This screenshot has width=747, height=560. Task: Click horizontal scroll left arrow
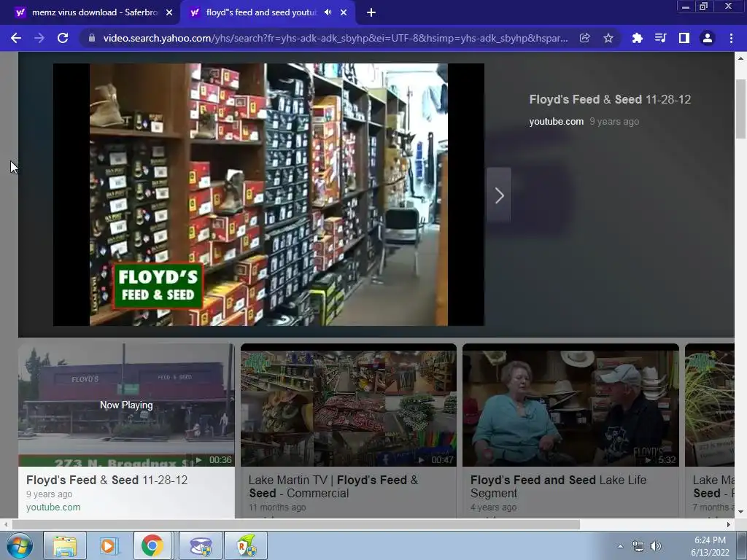coord(6,525)
